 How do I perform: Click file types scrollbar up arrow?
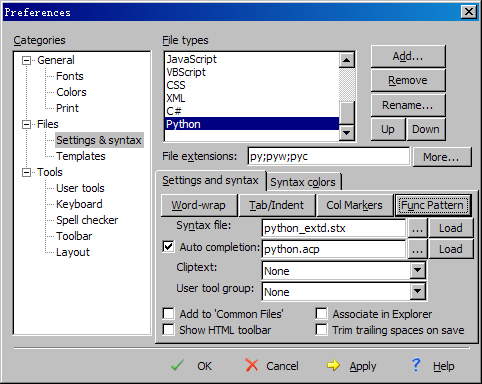(347, 60)
